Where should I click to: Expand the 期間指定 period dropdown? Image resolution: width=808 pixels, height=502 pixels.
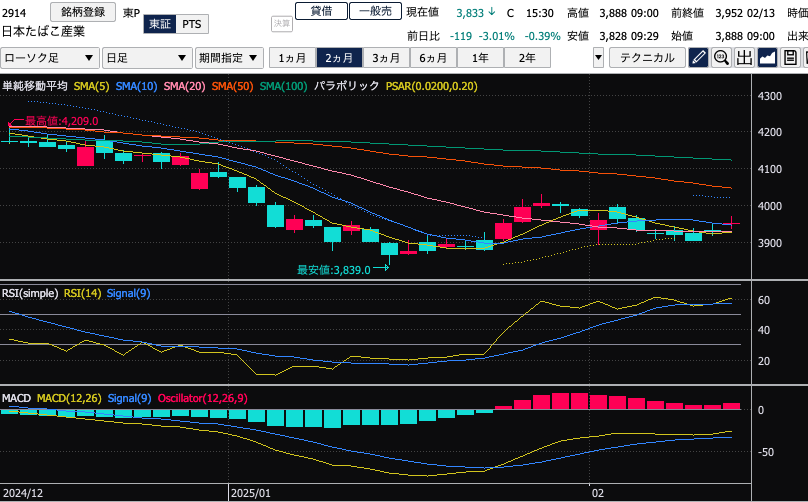pos(229,58)
